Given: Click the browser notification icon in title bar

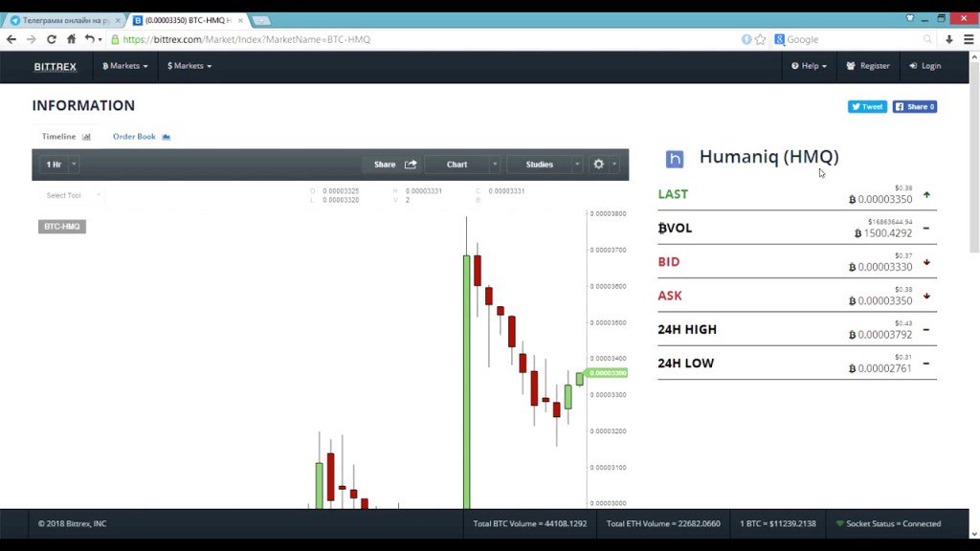Looking at the screenshot, I should tap(910, 18).
